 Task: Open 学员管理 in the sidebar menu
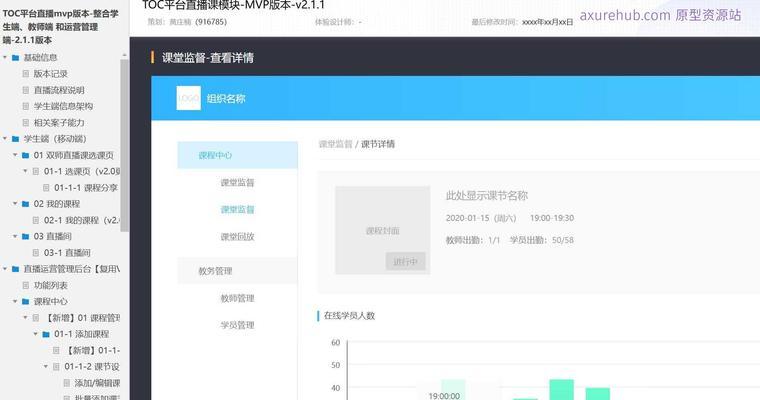[x=238, y=325]
